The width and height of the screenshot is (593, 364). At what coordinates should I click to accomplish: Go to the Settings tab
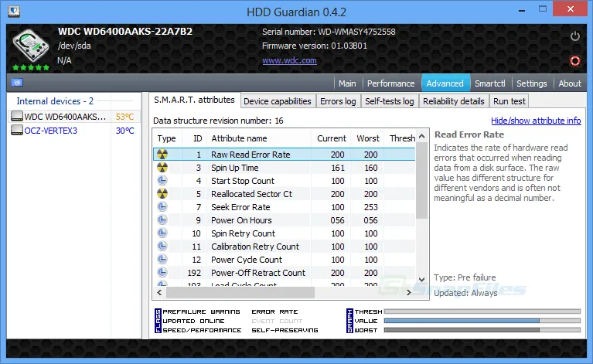(x=531, y=83)
